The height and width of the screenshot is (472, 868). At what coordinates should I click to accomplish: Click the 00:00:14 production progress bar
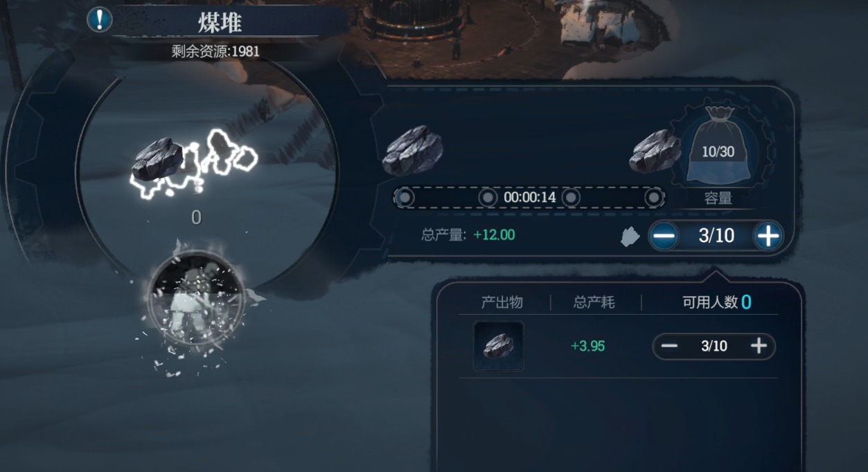point(529,198)
